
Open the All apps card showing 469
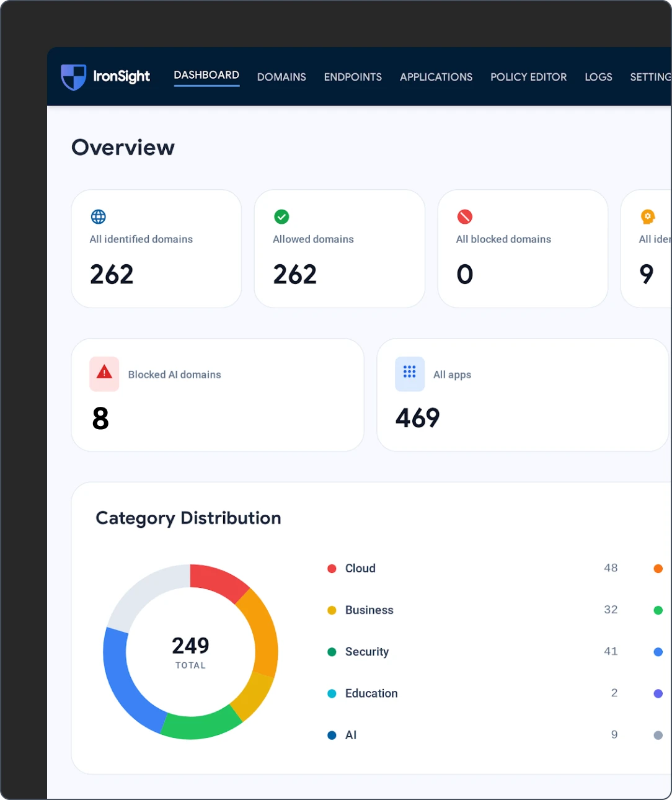[522, 395]
